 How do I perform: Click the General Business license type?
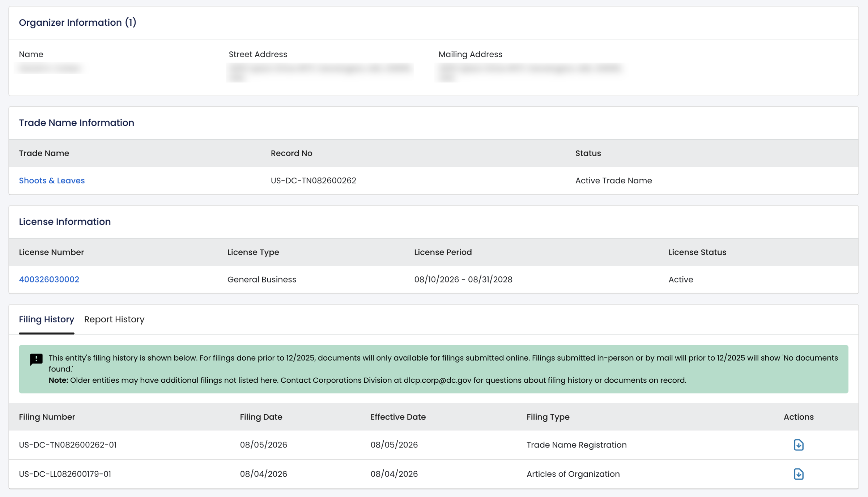(x=262, y=279)
